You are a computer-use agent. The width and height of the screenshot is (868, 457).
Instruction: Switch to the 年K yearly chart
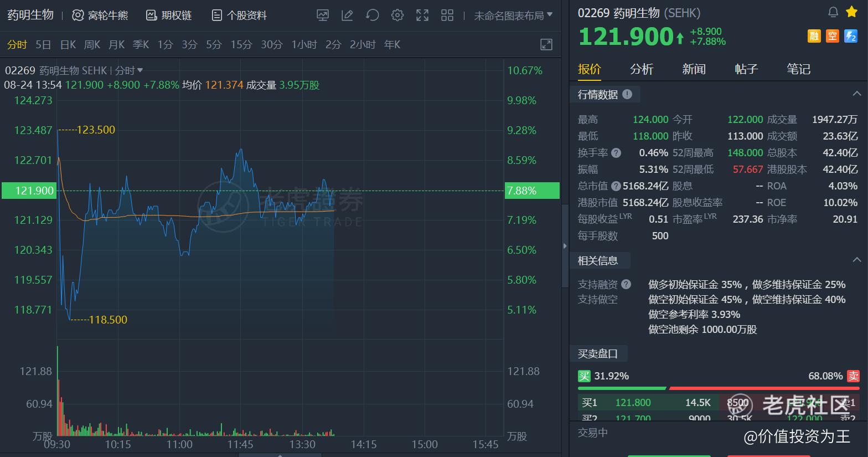click(392, 45)
